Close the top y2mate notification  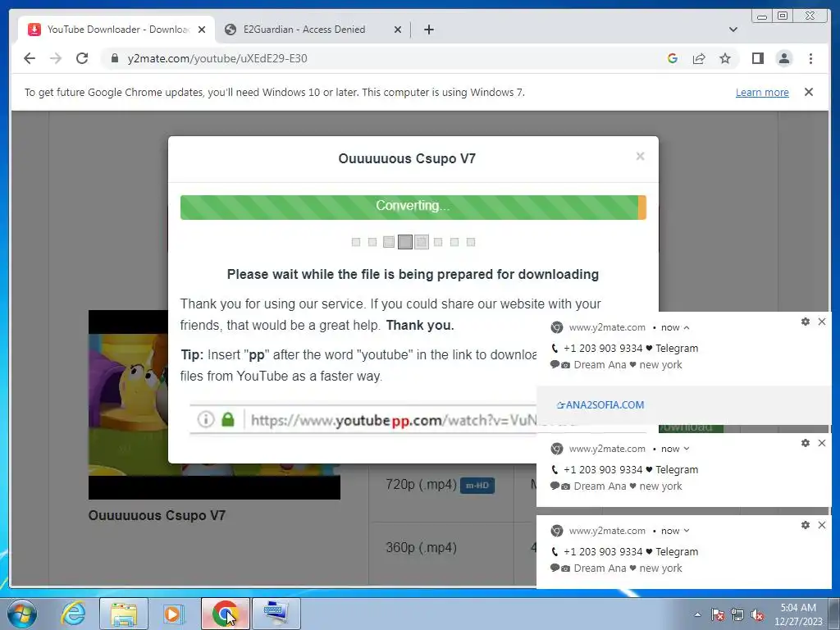coord(822,322)
